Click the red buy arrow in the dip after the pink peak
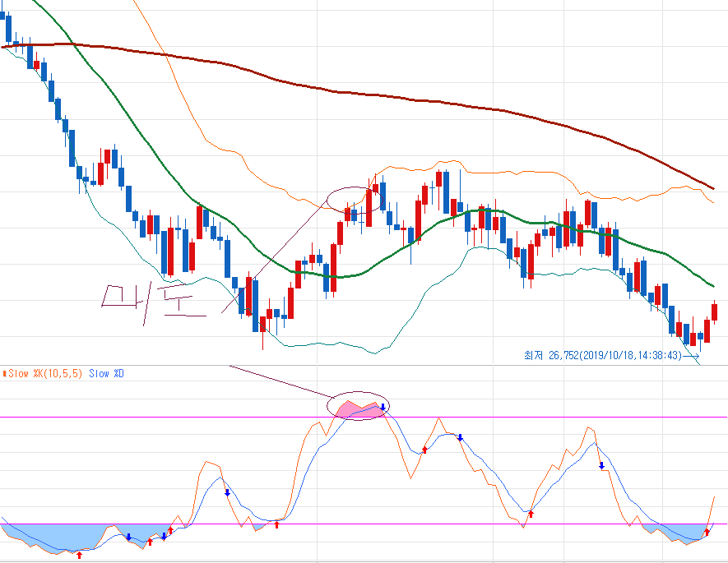 [x=424, y=450]
